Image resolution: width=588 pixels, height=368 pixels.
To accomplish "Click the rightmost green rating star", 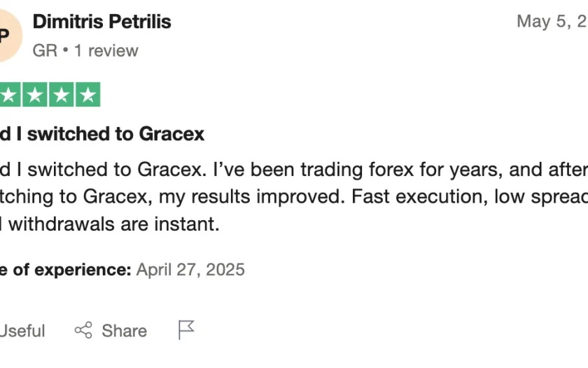I will click(88, 95).
